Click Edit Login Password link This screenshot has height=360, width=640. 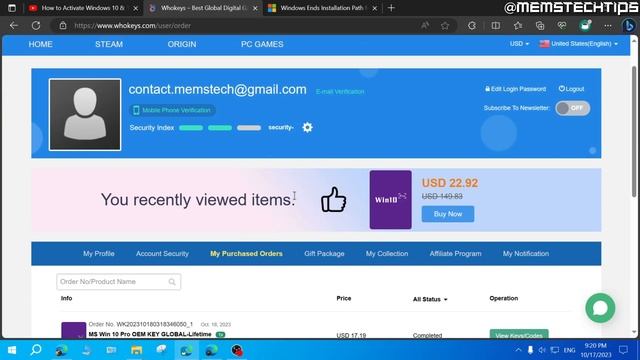(x=515, y=89)
